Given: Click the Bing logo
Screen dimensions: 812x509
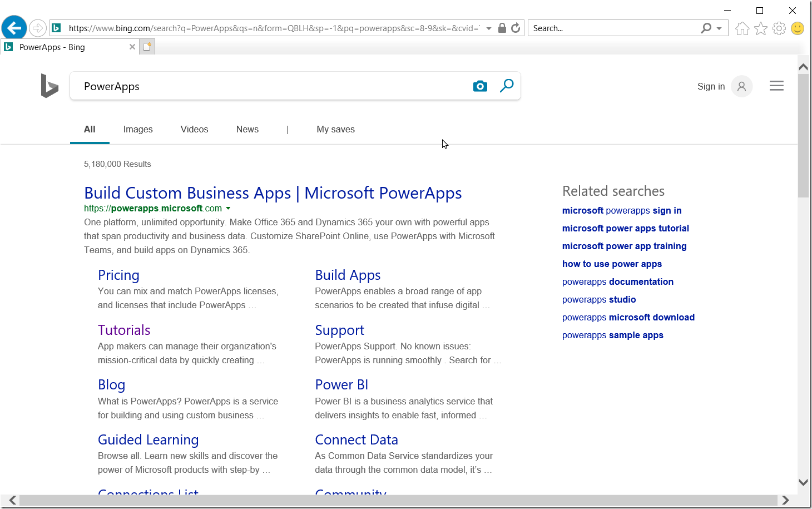Looking at the screenshot, I should pos(49,86).
